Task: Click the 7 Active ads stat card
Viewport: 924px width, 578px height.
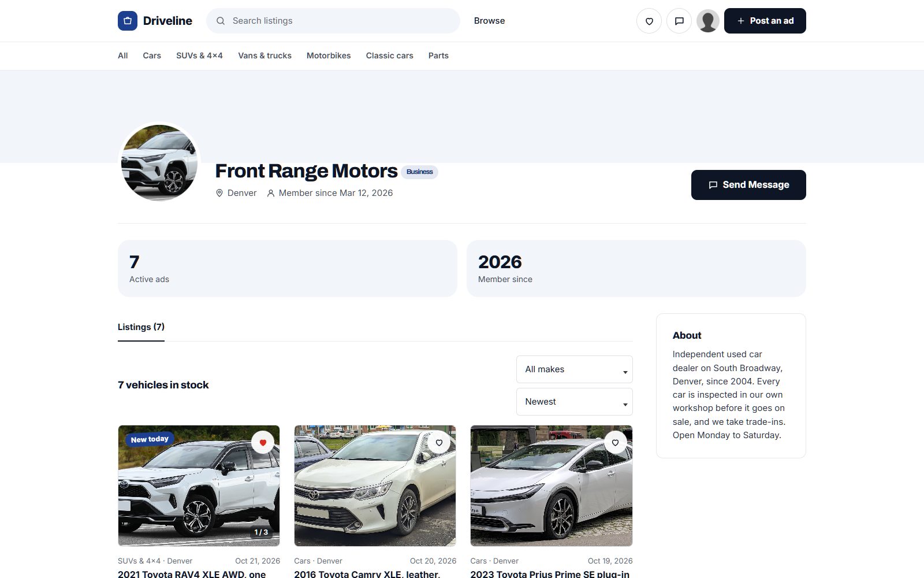Action: click(288, 269)
